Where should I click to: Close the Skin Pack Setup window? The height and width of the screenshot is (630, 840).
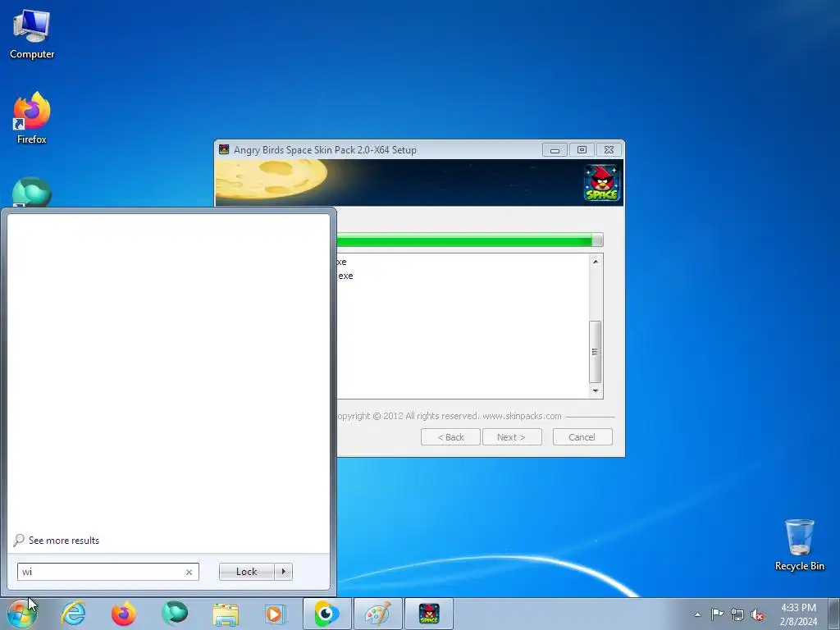[609, 150]
